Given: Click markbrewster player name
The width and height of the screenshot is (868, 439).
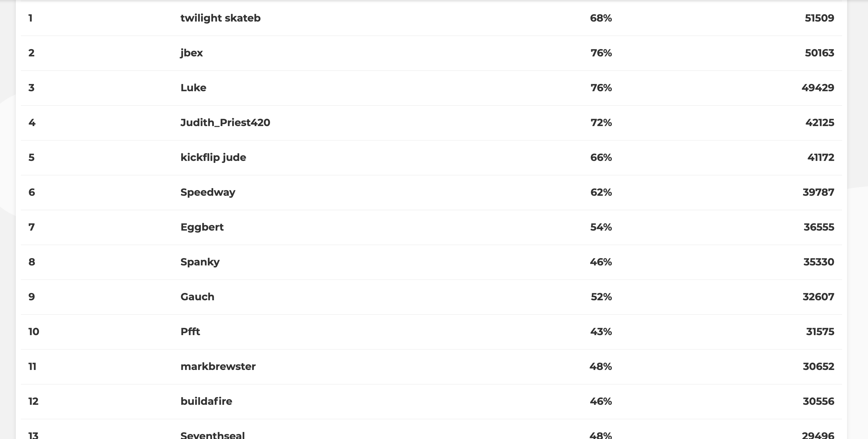Looking at the screenshot, I should (218, 366).
